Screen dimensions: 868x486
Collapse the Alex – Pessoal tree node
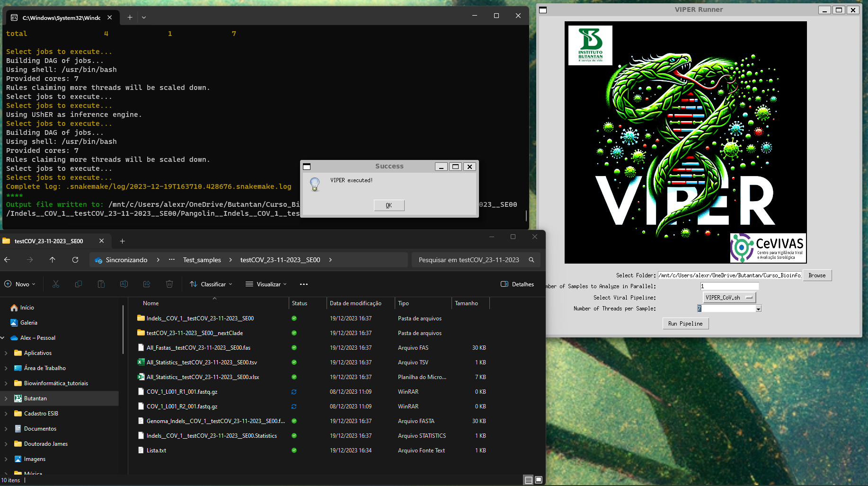click(x=3, y=338)
